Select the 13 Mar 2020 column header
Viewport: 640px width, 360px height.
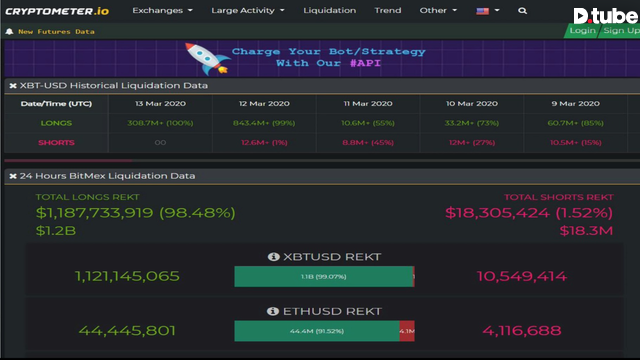point(160,104)
